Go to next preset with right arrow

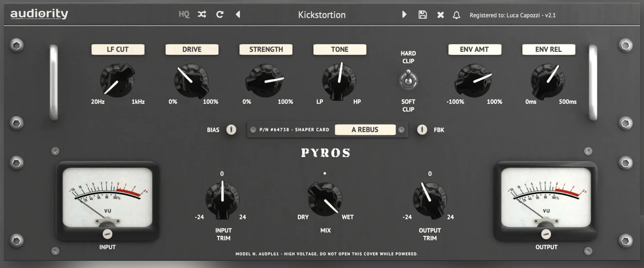[404, 14]
